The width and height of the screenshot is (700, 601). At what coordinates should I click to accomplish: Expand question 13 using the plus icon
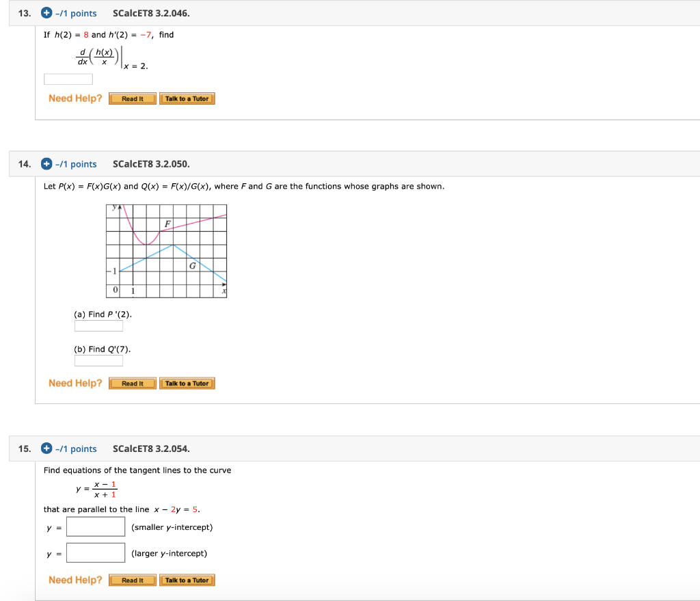(46, 13)
